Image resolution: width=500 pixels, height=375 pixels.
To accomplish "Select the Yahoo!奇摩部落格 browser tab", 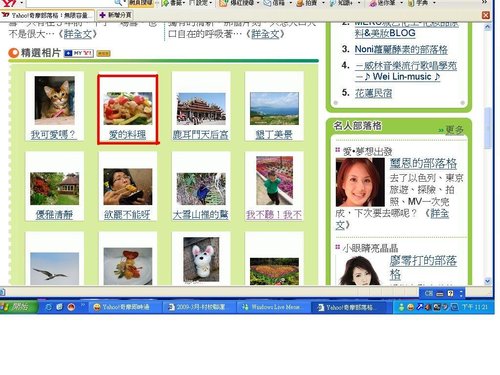I will click(x=48, y=15).
